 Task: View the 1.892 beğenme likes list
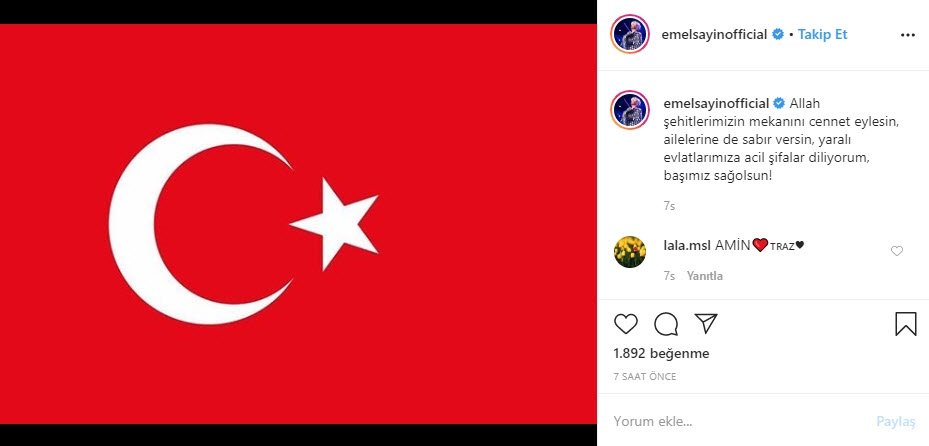pos(661,354)
